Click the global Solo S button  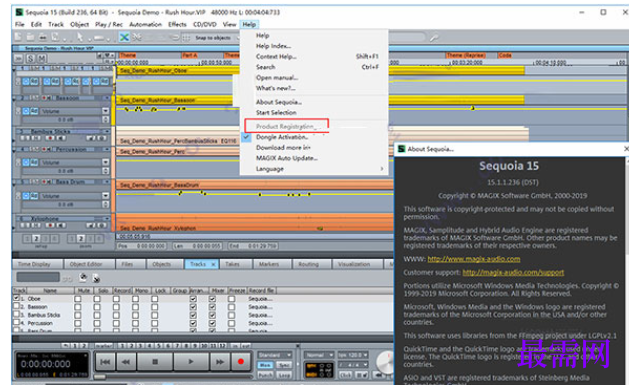pyautogui.click(x=30, y=59)
